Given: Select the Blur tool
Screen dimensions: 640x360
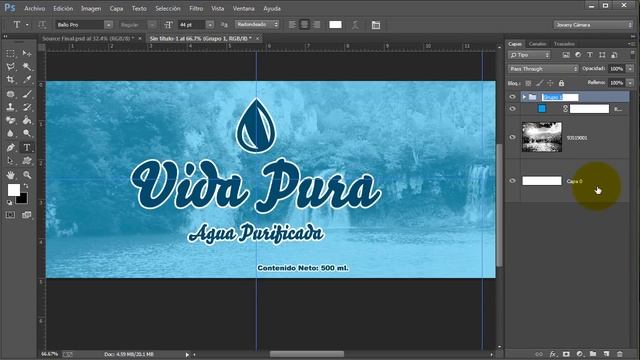Looking at the screenshot, I should (x=11, y=133).
